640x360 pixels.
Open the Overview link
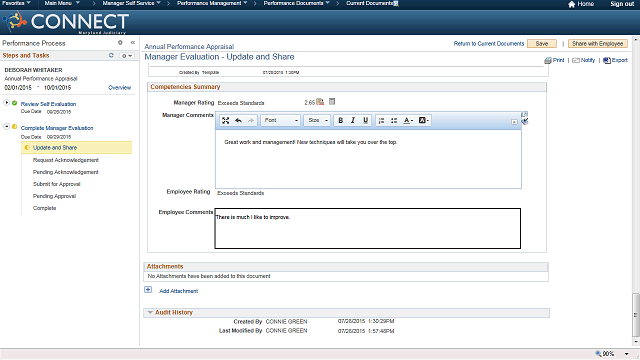120,88
